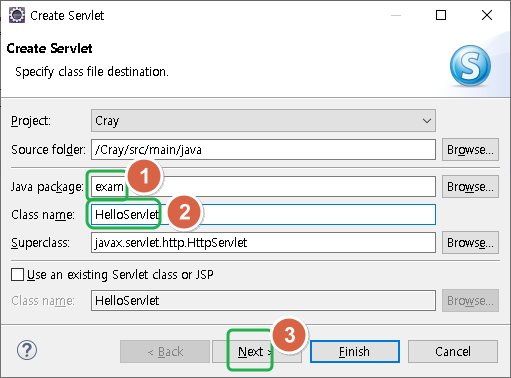Click the Superclass label

point(40,243)
